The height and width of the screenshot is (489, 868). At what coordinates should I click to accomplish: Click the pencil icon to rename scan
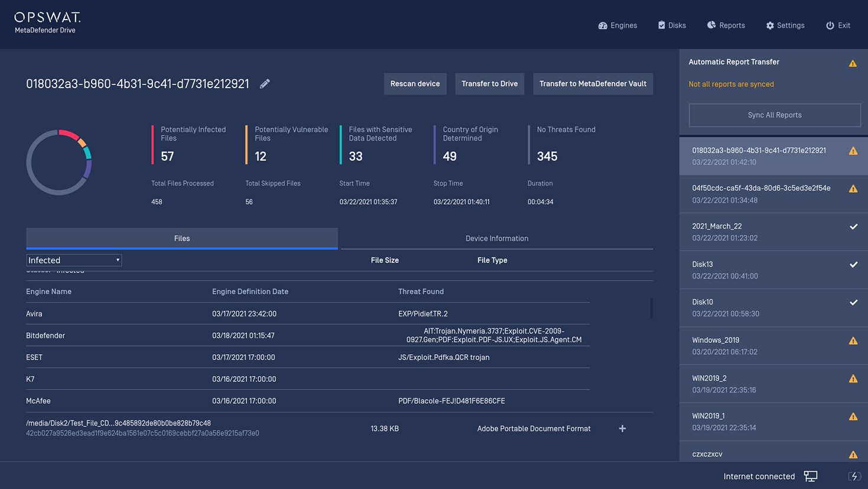click(x=265, y=84)
